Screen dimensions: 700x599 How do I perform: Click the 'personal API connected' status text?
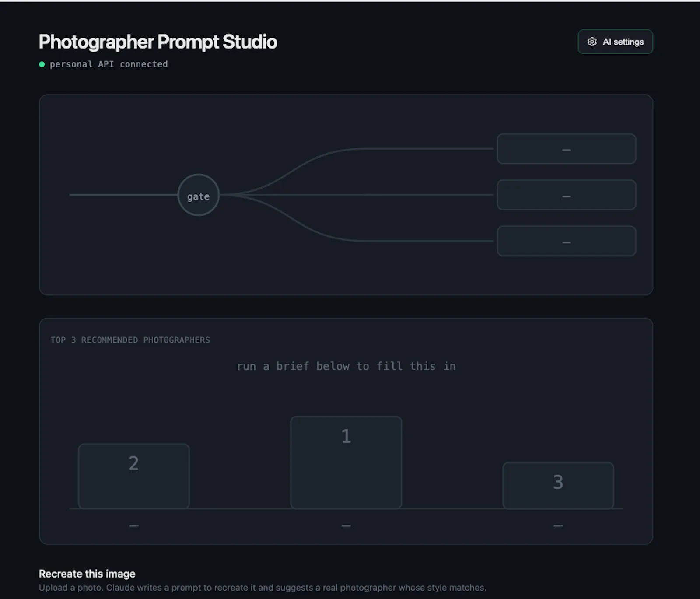(108, 64)
